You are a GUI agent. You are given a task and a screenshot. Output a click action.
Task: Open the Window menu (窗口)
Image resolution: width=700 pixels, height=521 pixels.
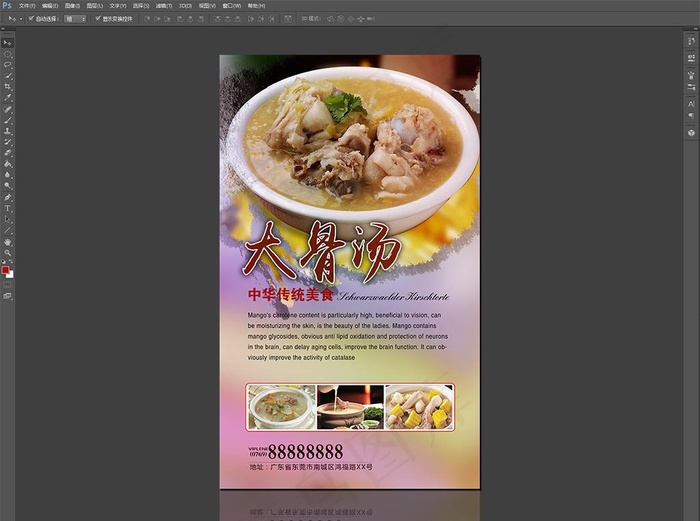pos(231,6)
